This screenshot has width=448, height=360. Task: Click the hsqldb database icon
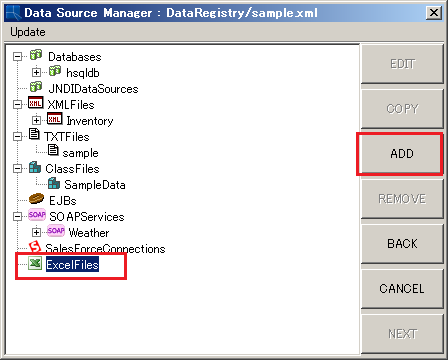tap(55, 71)
